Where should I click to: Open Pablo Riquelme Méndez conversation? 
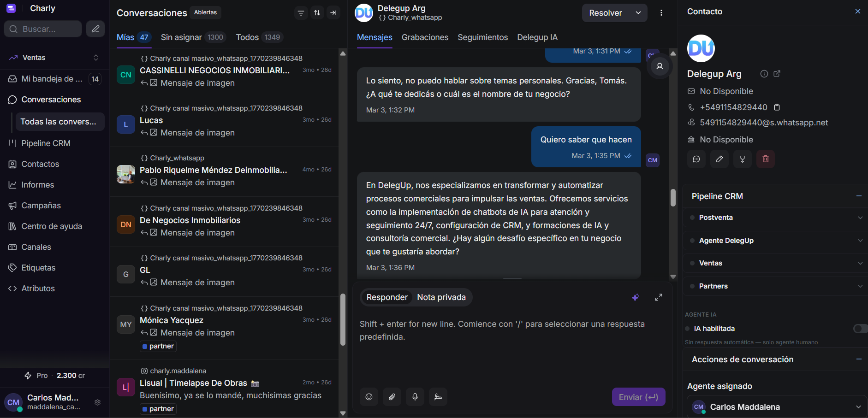click(224, 172)
